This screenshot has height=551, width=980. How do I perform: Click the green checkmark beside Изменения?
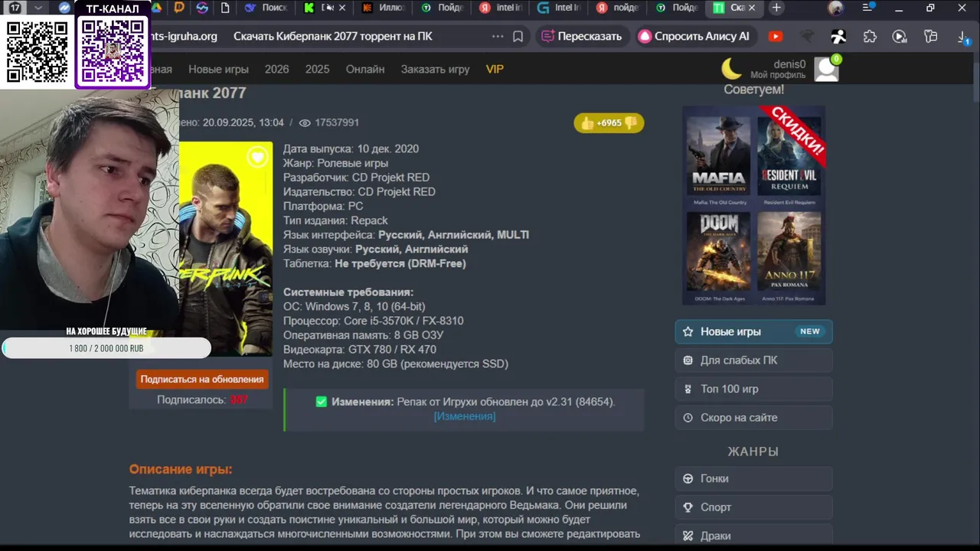point(322,402)
